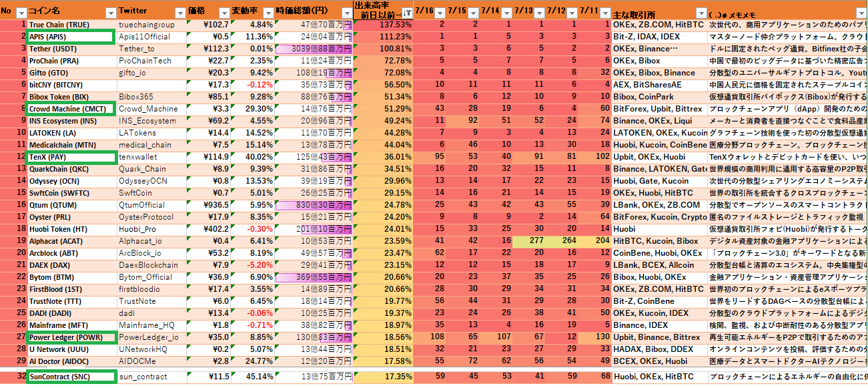Click the 出来高率 sorted filter icon
This screenshot has height=388, width=868.
point(406,13)
